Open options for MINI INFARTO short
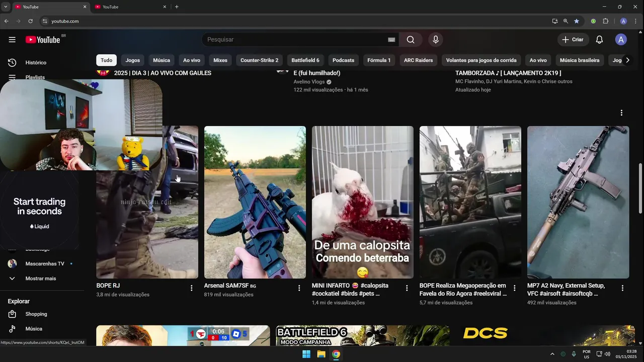Screen dimensions: 644x362 tap(407, 288)
